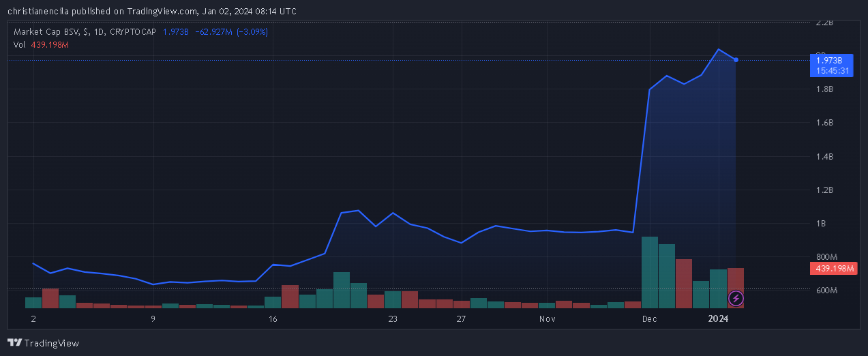Click the rightmost red volume bar

pyautogui.click(x=735, y=280)
